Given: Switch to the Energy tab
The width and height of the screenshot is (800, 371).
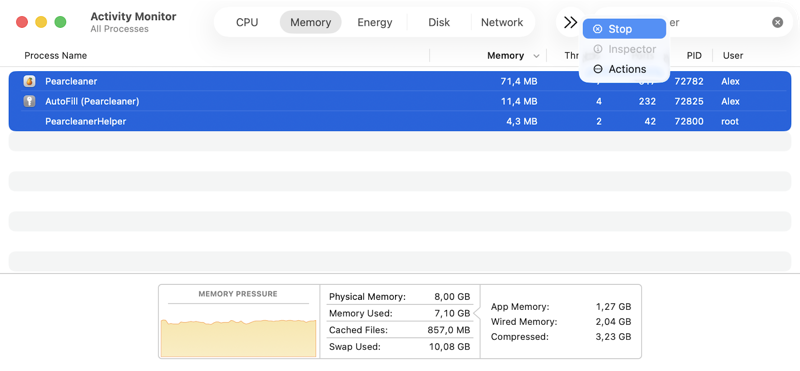Looking at the screenshot, I should click(374, 22).
